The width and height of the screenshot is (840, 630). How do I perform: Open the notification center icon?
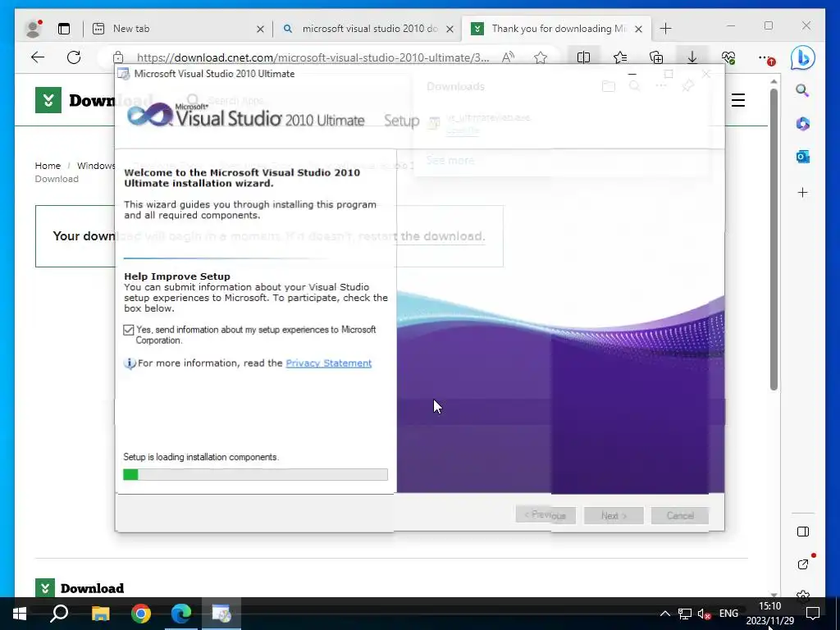pos(813,614)
